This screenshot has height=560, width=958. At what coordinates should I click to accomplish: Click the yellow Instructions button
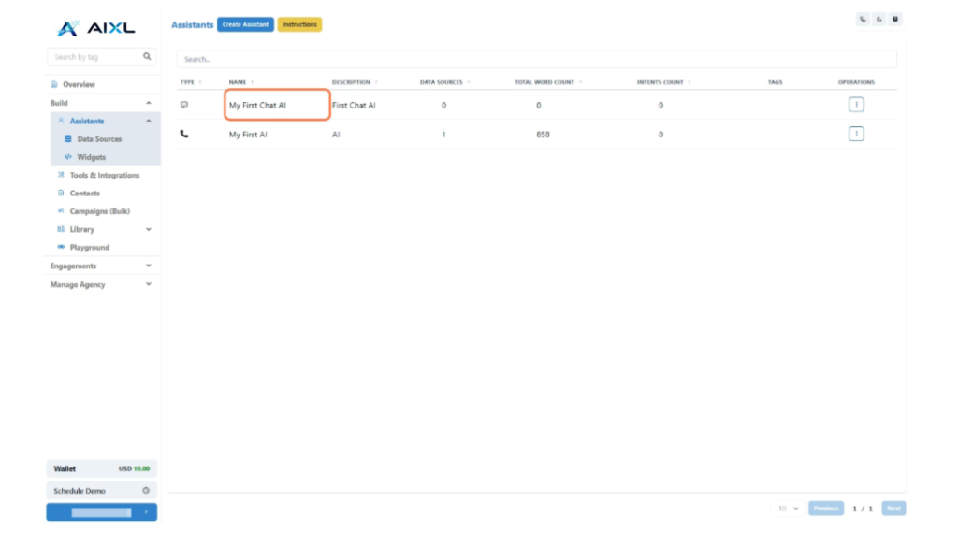[x=299, y=24]
